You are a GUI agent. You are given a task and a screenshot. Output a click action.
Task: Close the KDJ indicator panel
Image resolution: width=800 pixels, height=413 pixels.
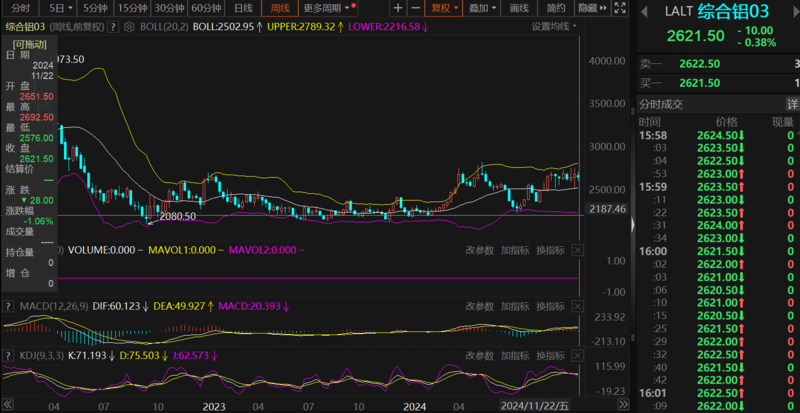[x=578, y=354]
